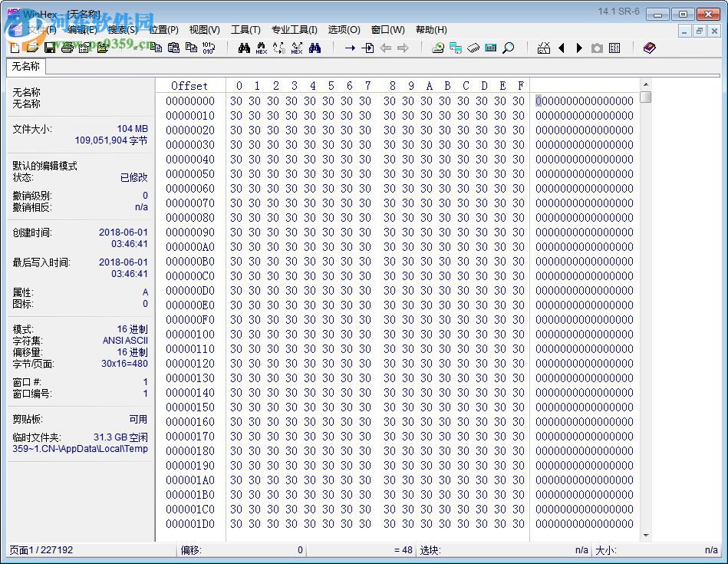The height and width of the screenshot is (564, 728).
Task: Click the Find Hex Values icon
Action: [262, 48]
